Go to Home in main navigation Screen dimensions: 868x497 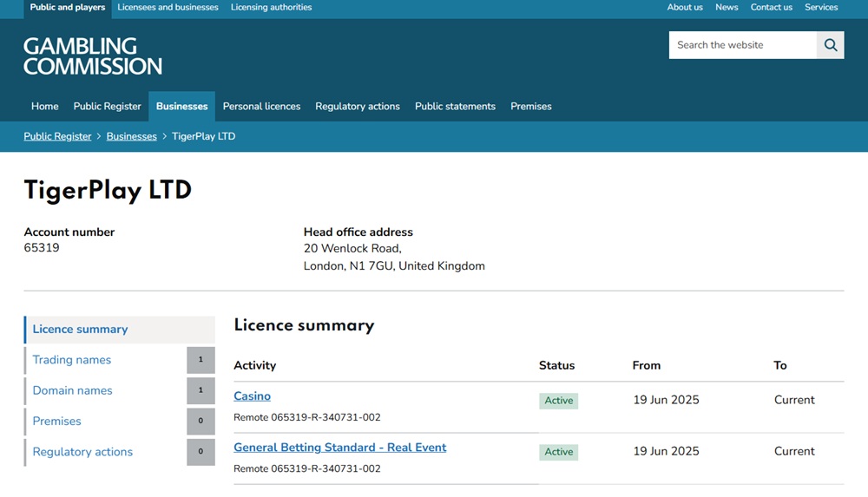pos(45,107)
